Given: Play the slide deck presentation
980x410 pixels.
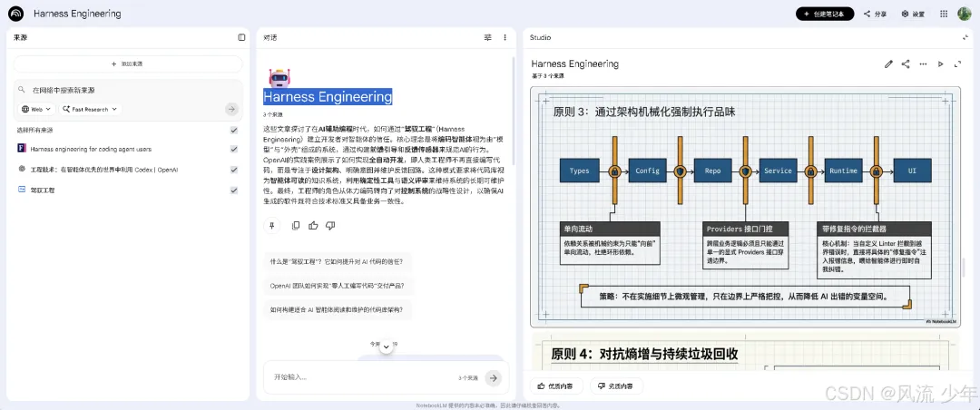Looking at the screenshot, I should click(x=940, y=63).
